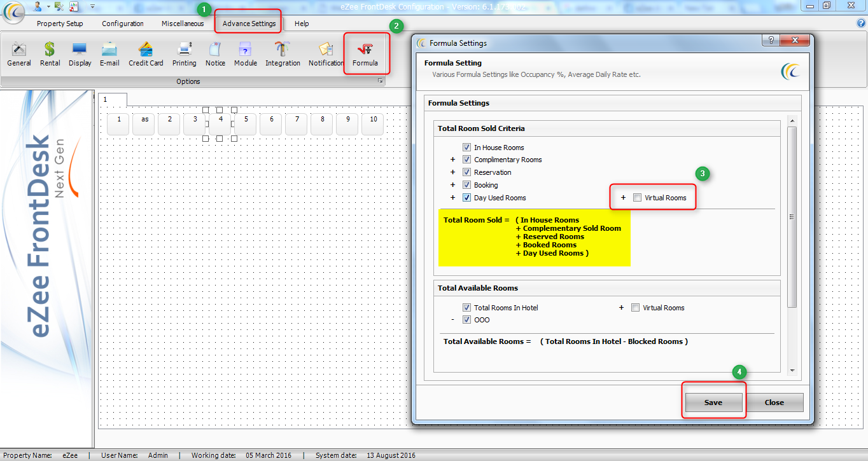Screen dimensions: 868x461
Task: Select room button 9 on layout
Action: coord(347,124)
